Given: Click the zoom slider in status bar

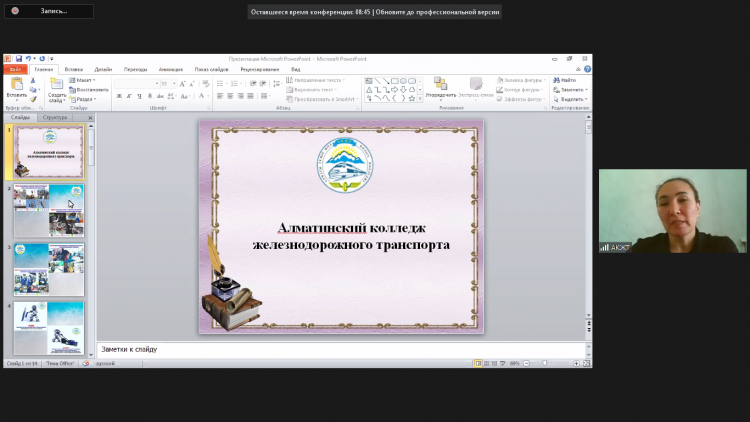Looking at the screenshot, I should pos(545,363).
